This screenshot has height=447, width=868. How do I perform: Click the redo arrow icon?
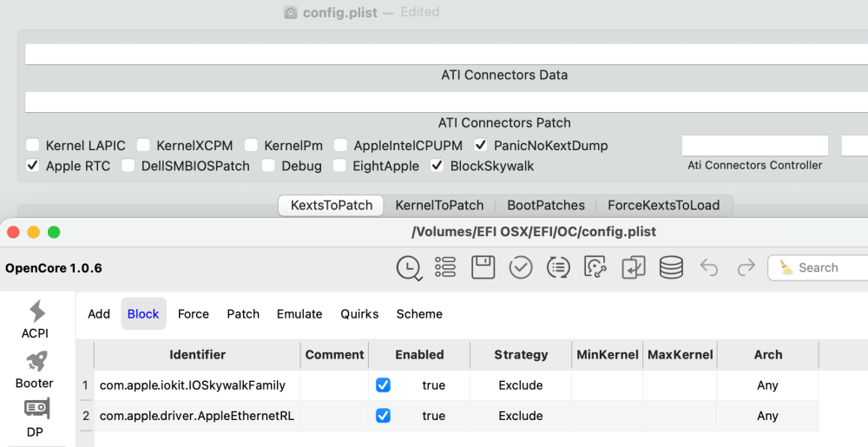point(746,267)
